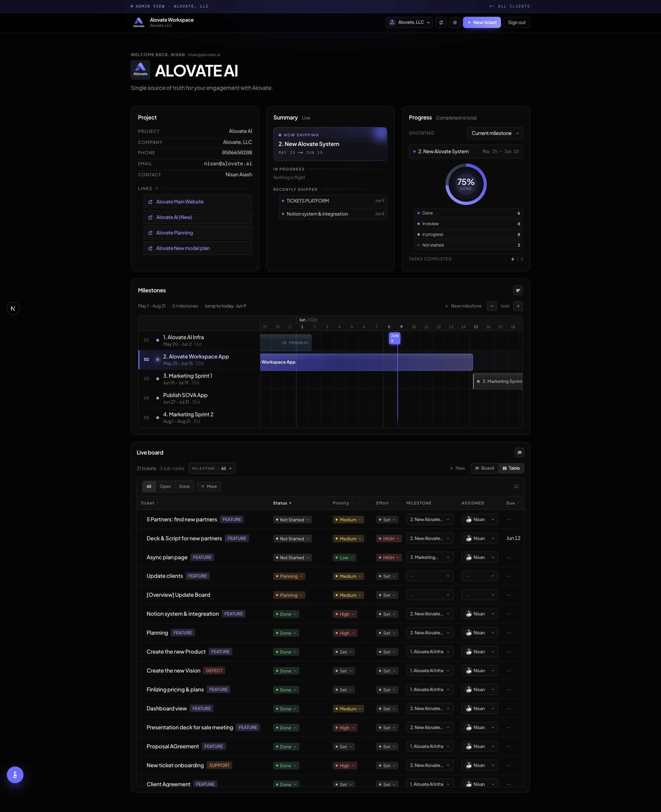Open the Proposal AGreement ticket
This screenshot has width=661, height=812.
pos(172,747)
